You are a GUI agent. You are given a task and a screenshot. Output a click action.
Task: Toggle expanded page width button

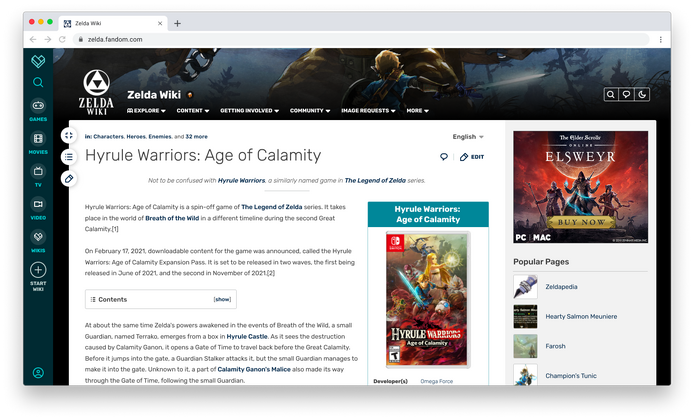tap(69, 135)
